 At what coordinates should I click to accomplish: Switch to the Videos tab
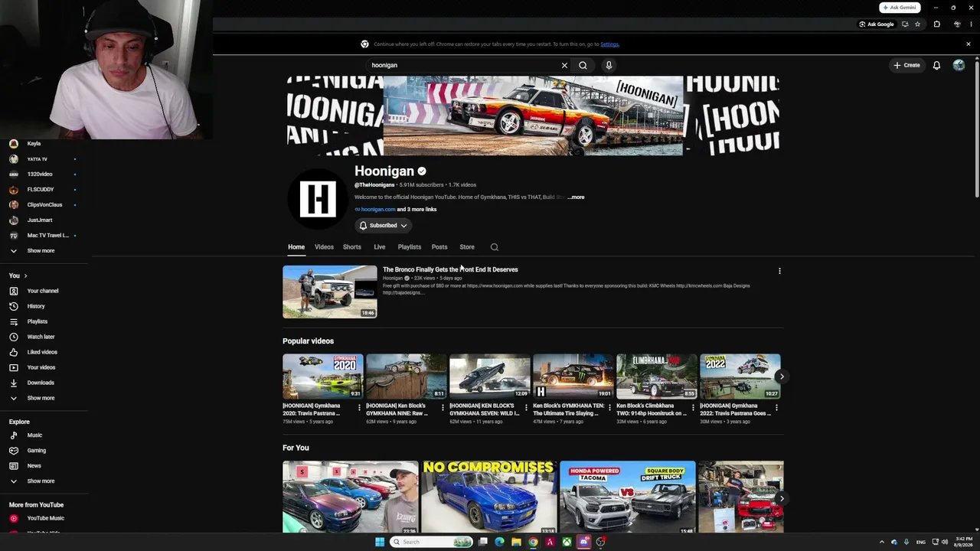pos(324,247)
